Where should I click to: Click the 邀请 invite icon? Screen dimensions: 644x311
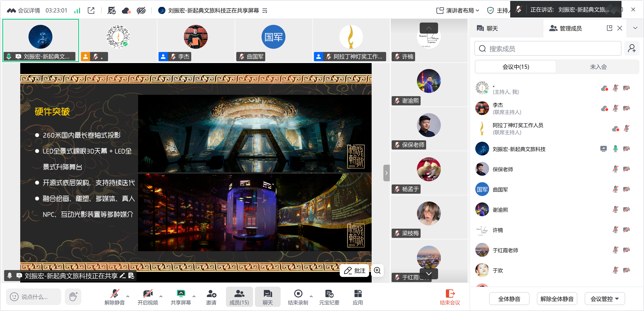pyautogui.click(x=211, y=297)
